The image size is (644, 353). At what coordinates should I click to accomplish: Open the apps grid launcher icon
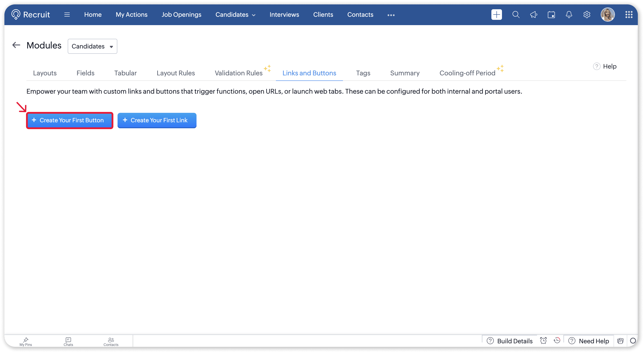[x=629, y=15]
